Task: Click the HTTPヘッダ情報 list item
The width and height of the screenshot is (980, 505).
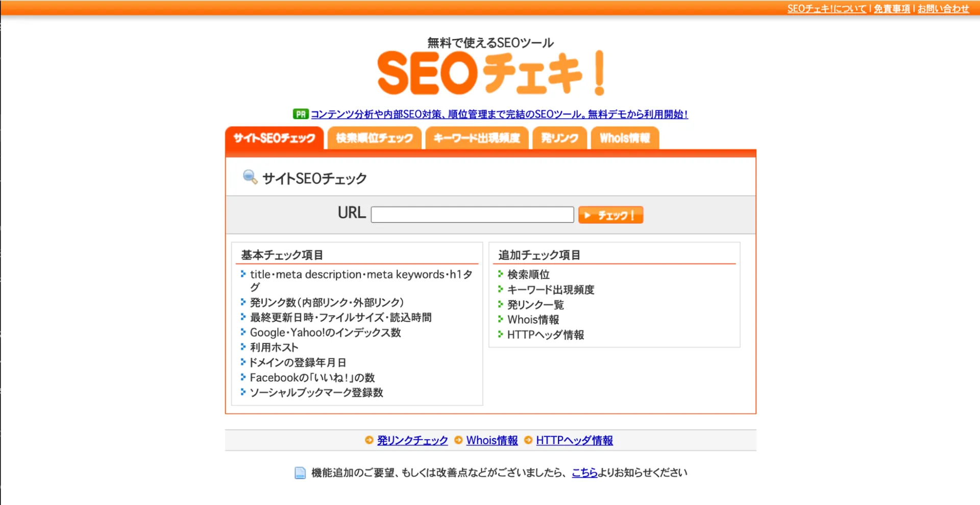Action: click(546, 335)
